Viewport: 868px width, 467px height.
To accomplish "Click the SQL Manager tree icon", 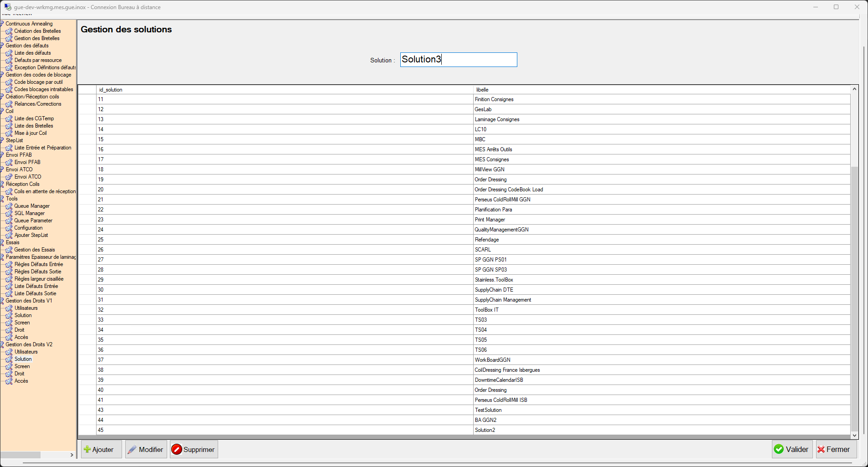I will point(9,213).
